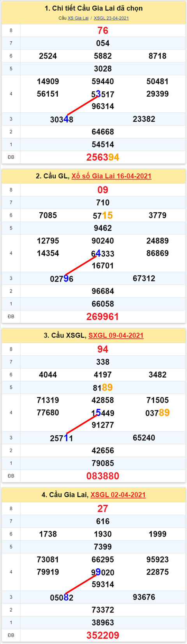Select the number 90240
The height and width of the screenshot is (644, 187).
103,241
